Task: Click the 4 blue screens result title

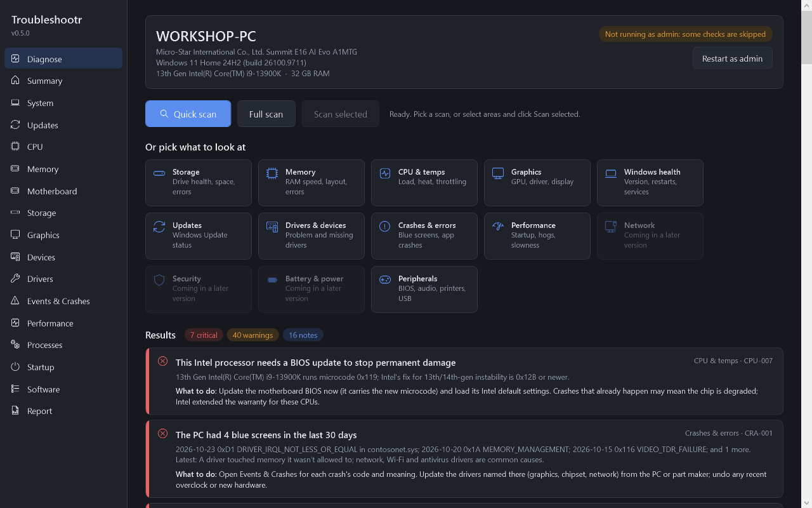Action: tap(266, 434)
